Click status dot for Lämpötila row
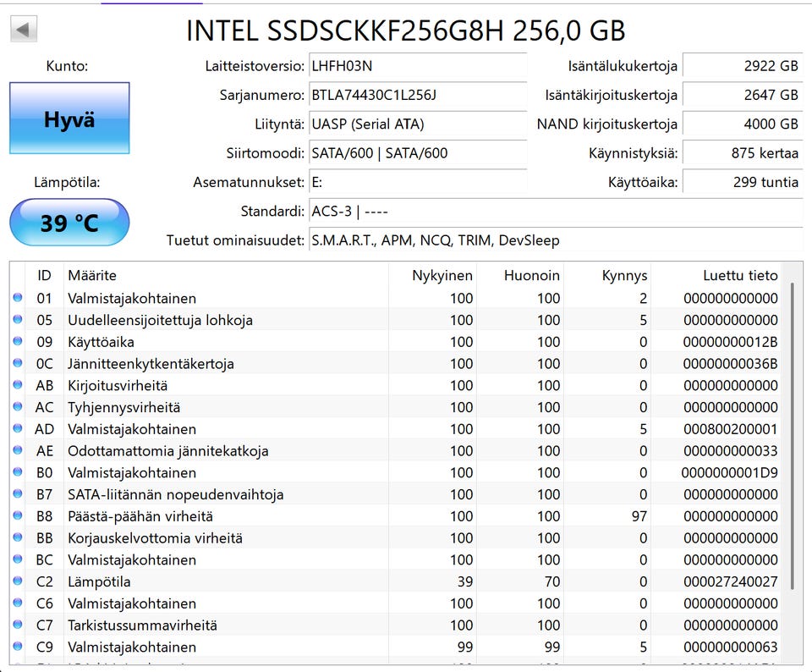Image resolution: width=812 pixels, height=672 pixels. tap(18, 581)
